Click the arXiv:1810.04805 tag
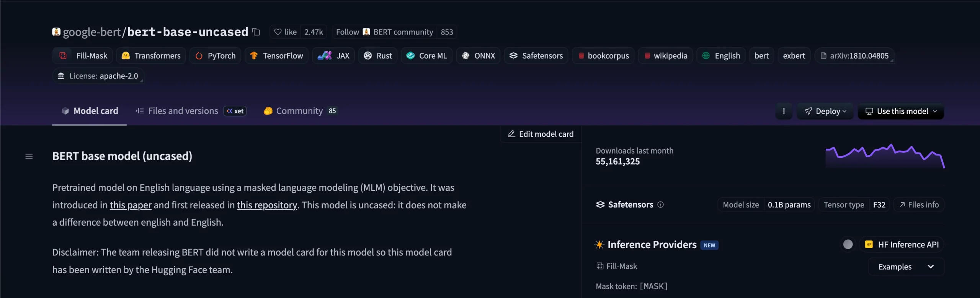Image resolution: width=980 pixels, height=298 pixels. point(854,56)
